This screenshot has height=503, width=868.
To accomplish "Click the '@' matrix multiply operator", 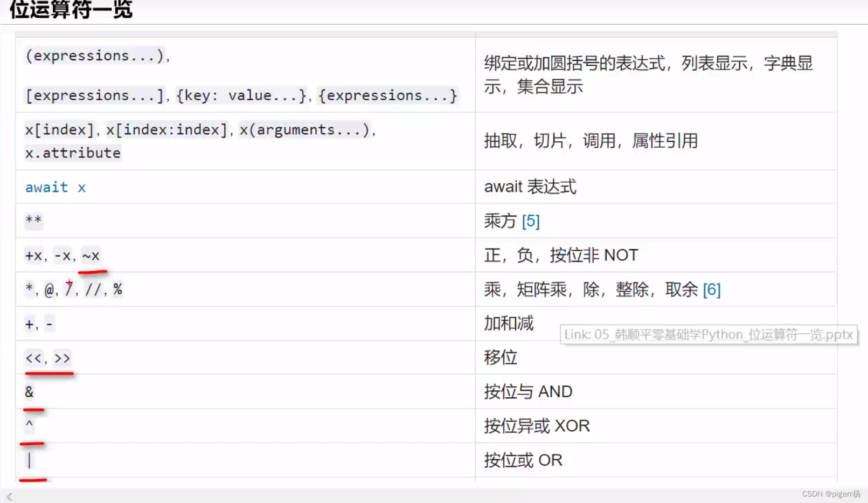I will (x=49, y=290).
